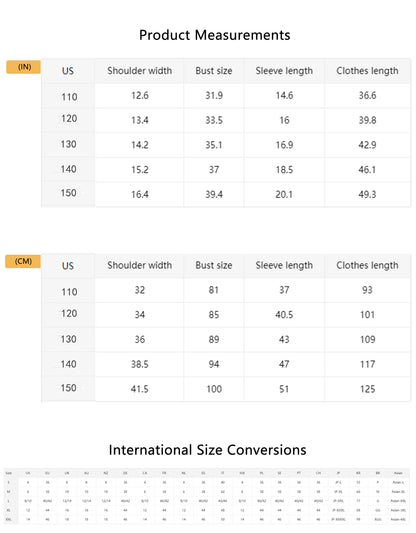
Task: Select size 150 row in inches table
Action: (x=226, y=194)
